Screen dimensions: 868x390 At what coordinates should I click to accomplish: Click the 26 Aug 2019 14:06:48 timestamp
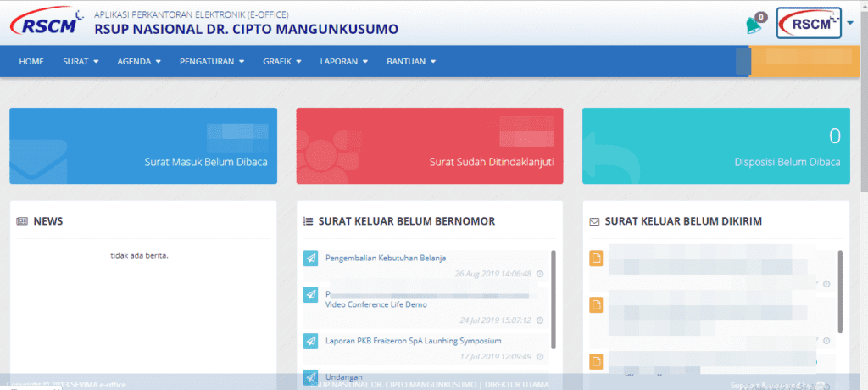click(x=492, y=274)
